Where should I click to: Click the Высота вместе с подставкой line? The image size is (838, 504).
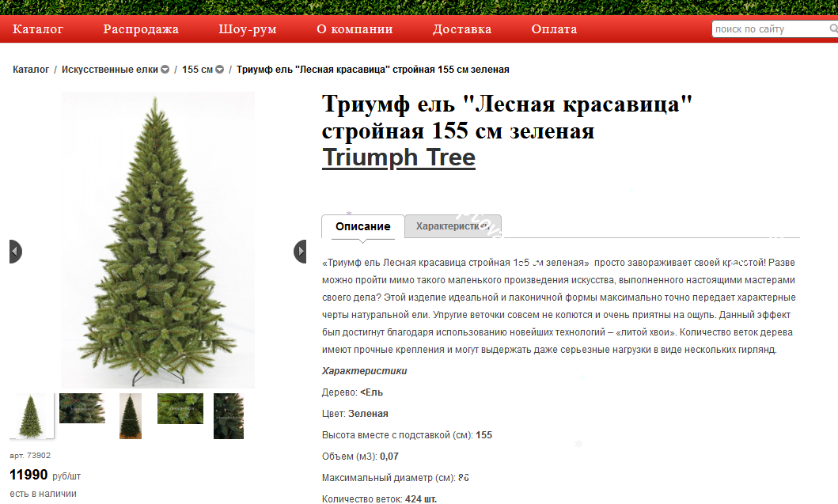tap(407, 435)
